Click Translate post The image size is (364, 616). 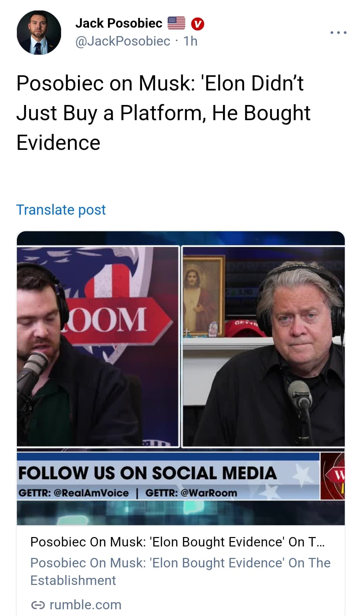pyautogui.click(x=61, y=210)
